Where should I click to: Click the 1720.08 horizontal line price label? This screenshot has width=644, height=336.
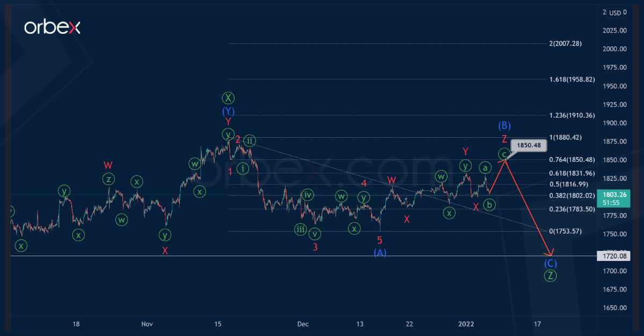(613, 257)
